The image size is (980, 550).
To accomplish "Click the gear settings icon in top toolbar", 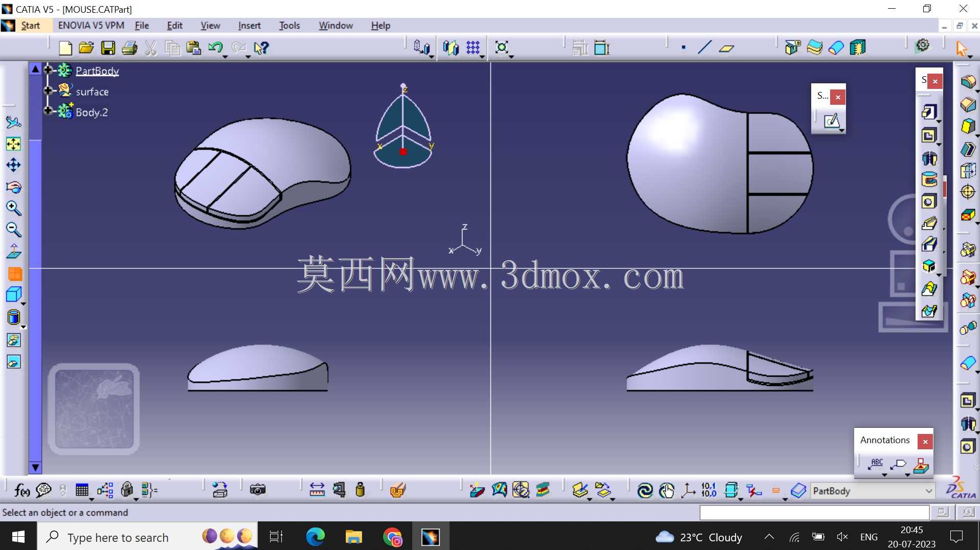I will (923, 45).
